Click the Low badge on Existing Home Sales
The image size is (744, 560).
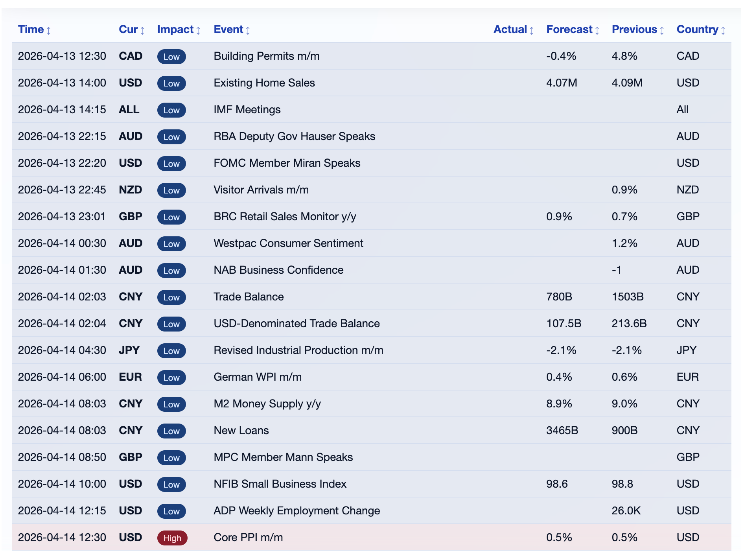(171, 83)
